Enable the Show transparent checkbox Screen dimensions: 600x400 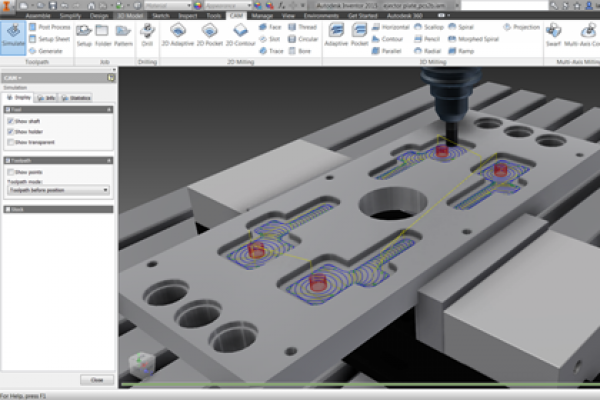(10, 142)
